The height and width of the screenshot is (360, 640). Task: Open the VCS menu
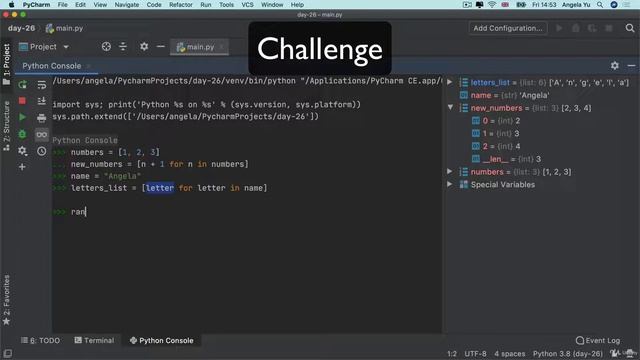point(247,5)
